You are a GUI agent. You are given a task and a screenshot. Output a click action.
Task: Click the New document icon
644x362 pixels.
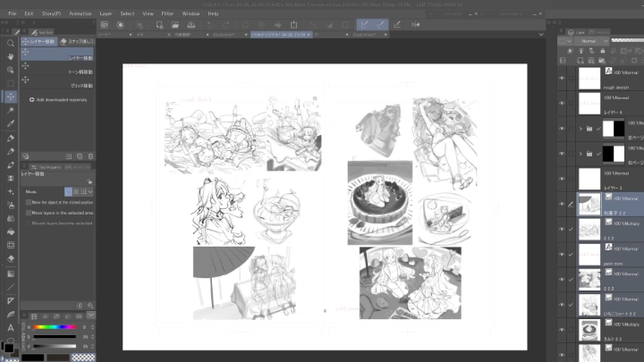coord(159,25)
